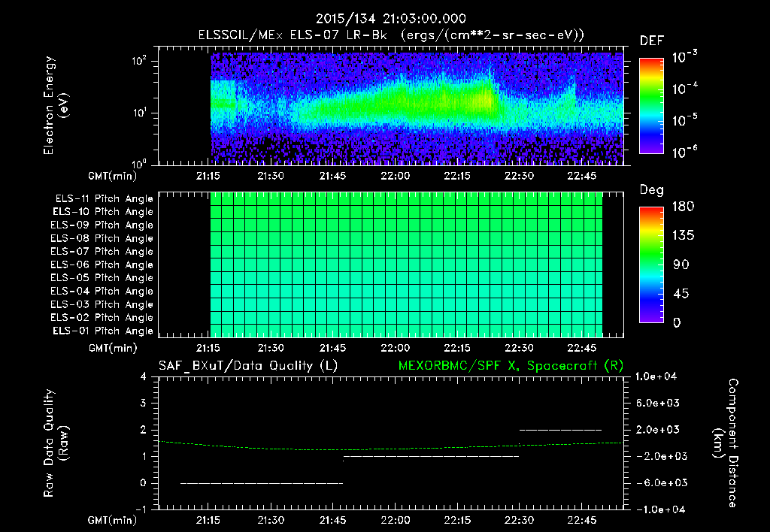The image size is (770, 532).
Task: Click the DEF color bar legend
Action: 651,106
